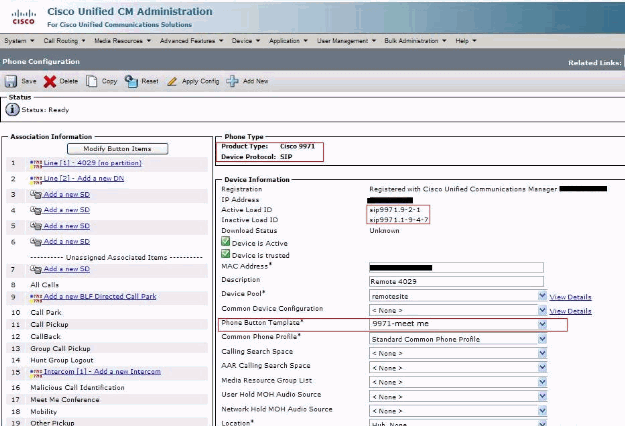
Task: Click the Copy document icon
Action: click(92, 81)
